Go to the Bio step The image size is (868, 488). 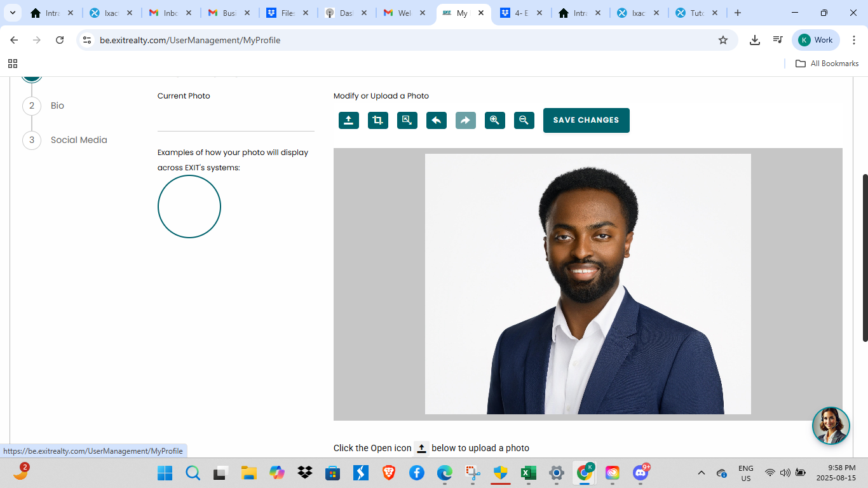click(57, 105)
